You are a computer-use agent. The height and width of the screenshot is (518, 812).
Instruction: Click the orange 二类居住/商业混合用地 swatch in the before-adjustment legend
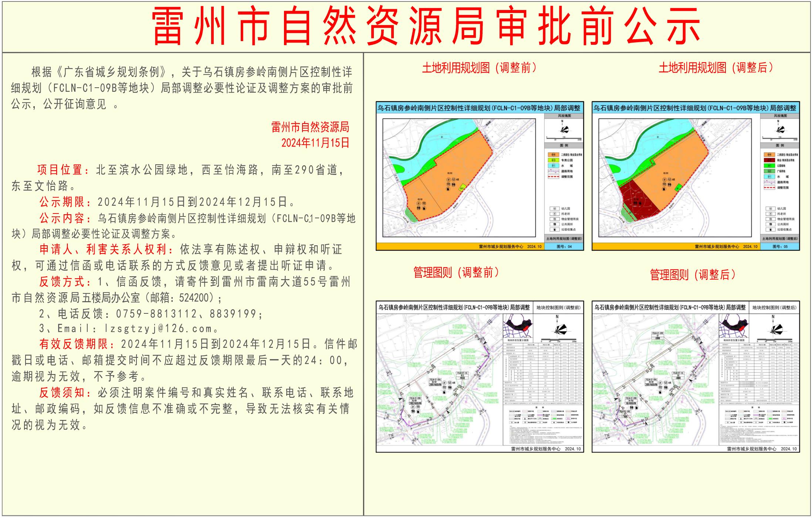point(553,155)
